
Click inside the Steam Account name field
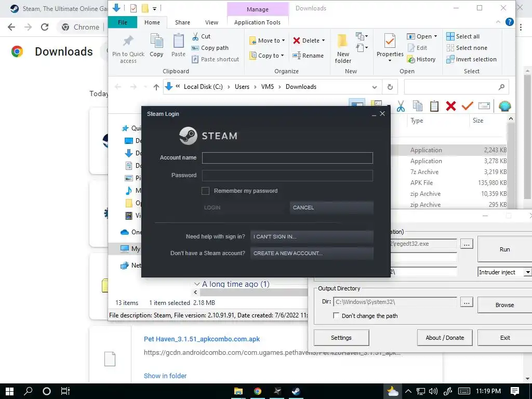point(287,158)
